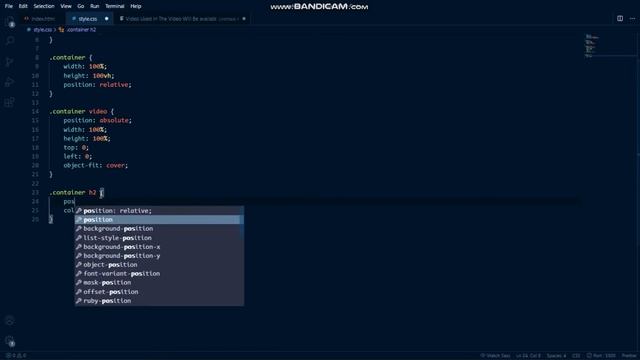Click line number 23 in the gutter
The width and height of the screenshot is (640, 360).
(x=35, y=192)
